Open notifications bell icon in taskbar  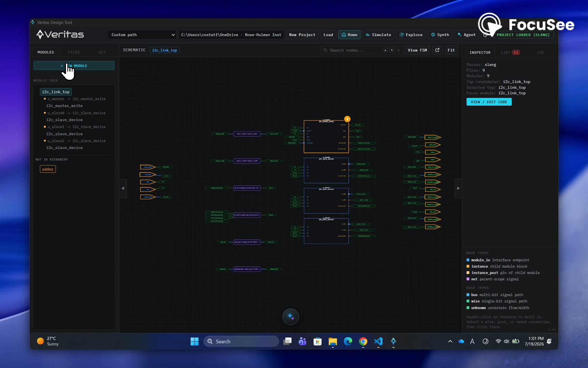pyautogui.click(x=549, y=341)
